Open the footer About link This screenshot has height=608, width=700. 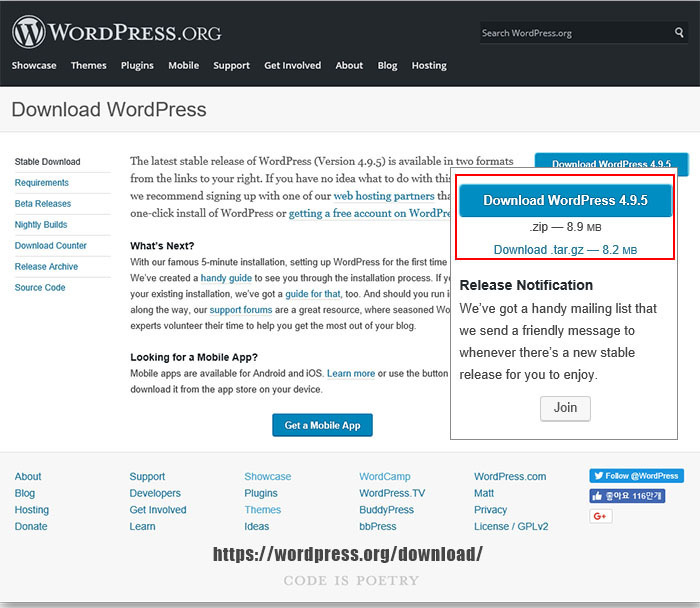28,477
